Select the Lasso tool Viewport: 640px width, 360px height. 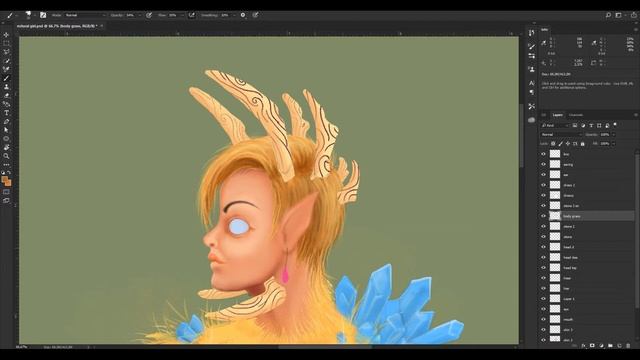(6, 52)
